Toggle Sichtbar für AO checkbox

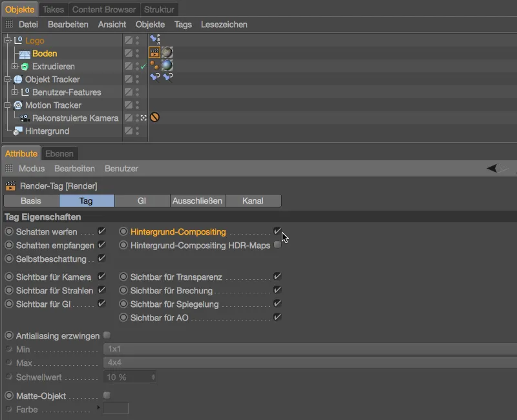[x=277, y=317]
